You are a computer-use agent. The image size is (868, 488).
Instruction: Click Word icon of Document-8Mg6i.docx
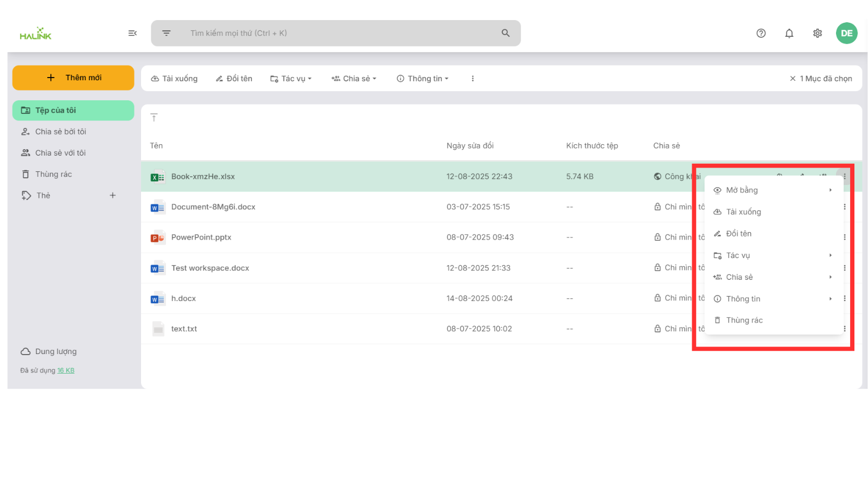157,207
